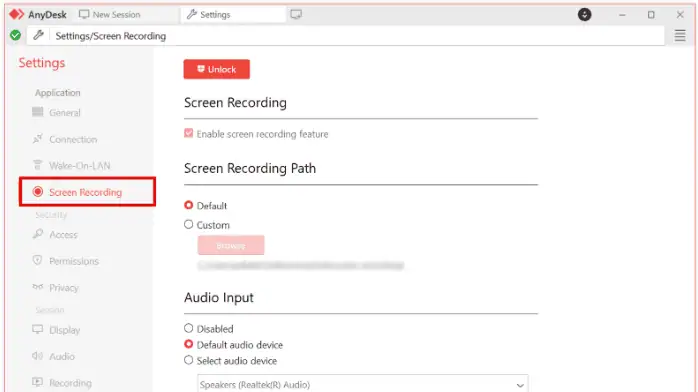Click the Application section label

(x=58, y=93)
